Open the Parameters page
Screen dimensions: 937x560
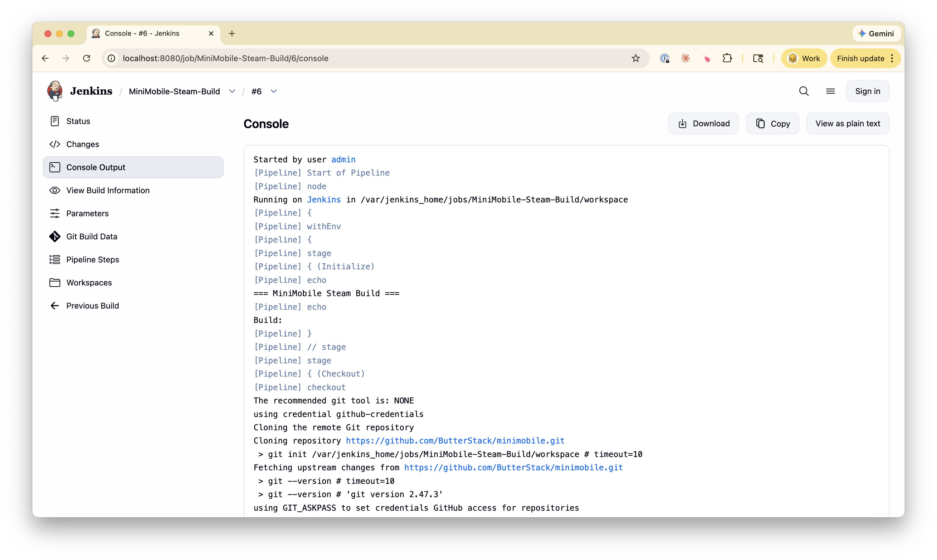click(x=87, y=213)
